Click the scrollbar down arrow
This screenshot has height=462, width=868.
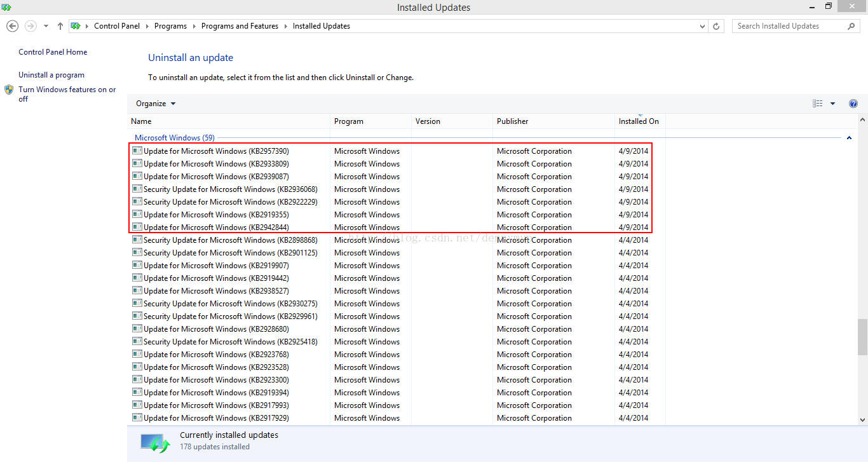[862, 419]
